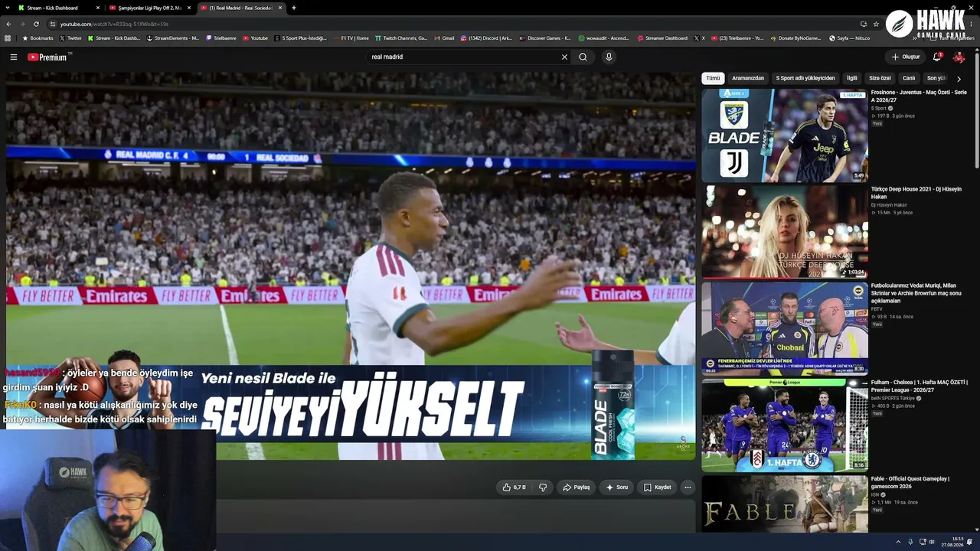Visit the DJ Hüseyin Hakan channel
Screen dimensions: 980x551
click(x=889, y=205)
